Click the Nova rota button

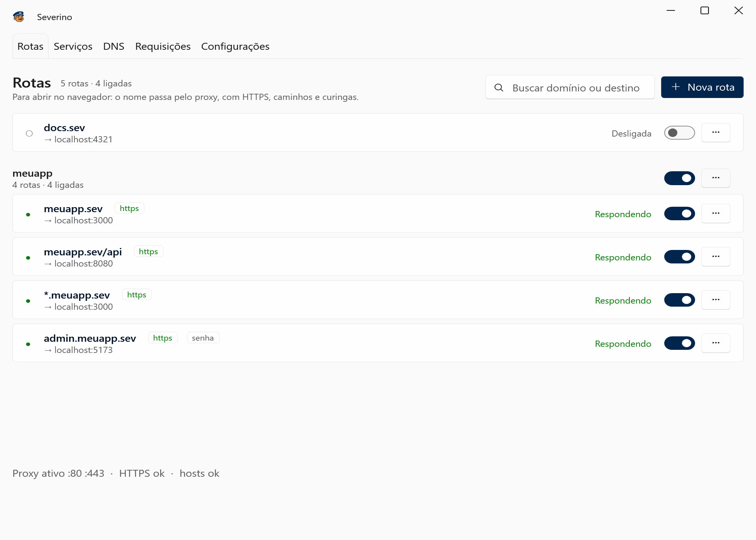point(702,87)
